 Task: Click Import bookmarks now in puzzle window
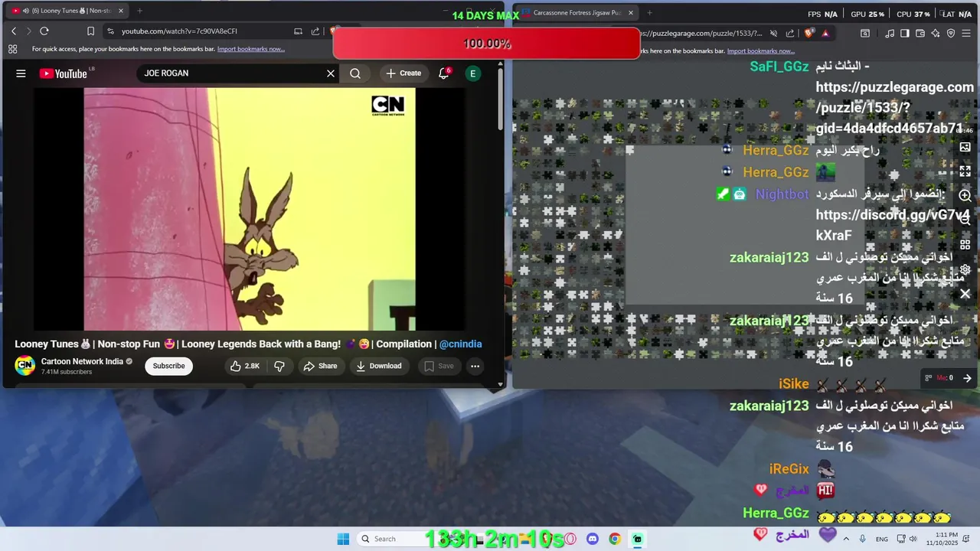(x=761, y=51)
